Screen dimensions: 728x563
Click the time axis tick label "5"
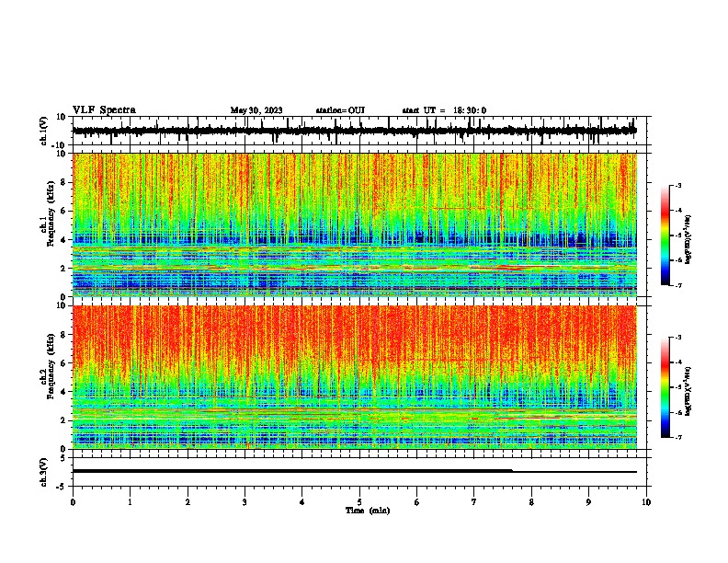359,502
